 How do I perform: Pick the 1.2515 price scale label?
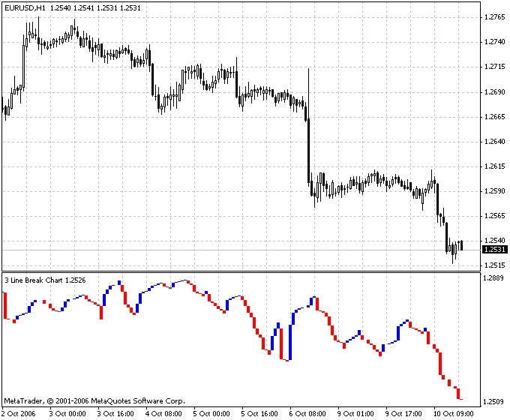494,265
